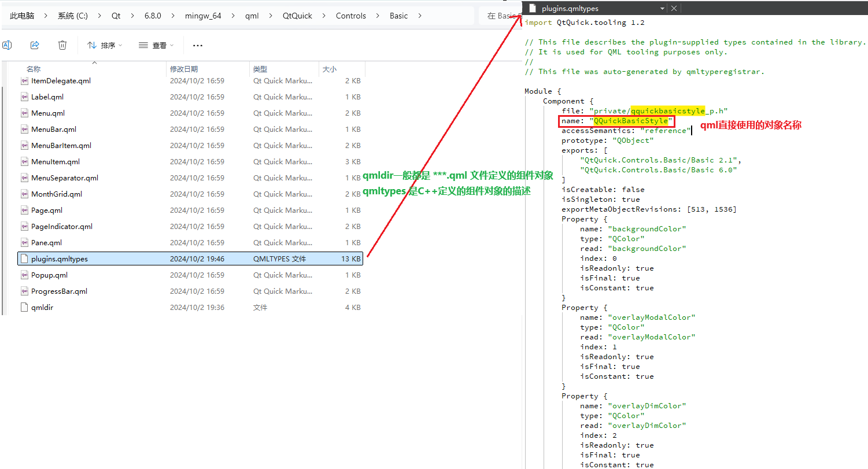This screenshot has height=469, width=868.
Task: Click the QMLTYPES 文件 type cell
Action: 279,258
